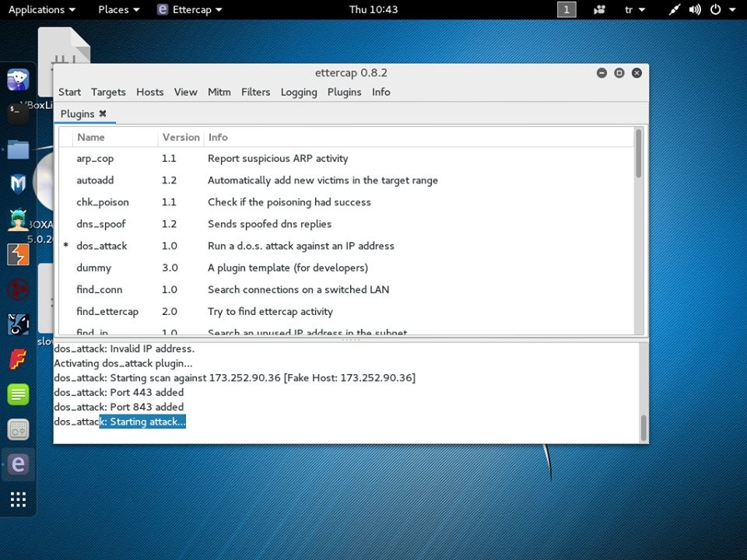Sort plugins by Version column header
The height and width of the screenshot is (560, 747).
181,137
